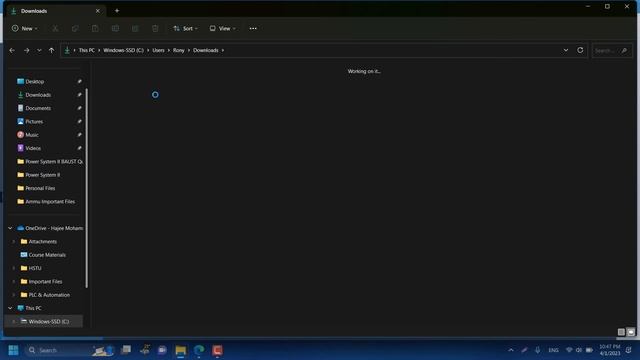Collapse the OneDrive tree node
Screen dimensions: 640x360
10,228
